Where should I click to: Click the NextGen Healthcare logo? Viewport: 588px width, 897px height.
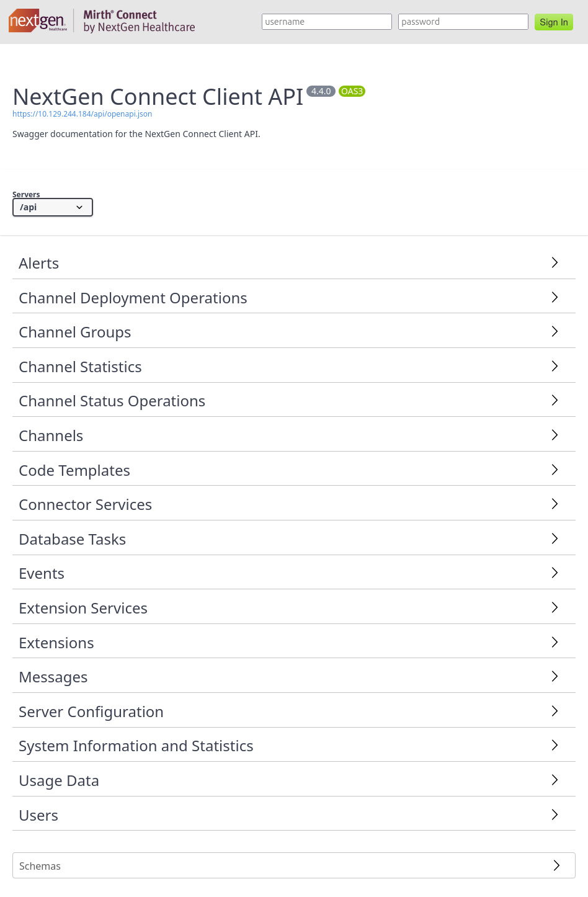pos(38,21)
